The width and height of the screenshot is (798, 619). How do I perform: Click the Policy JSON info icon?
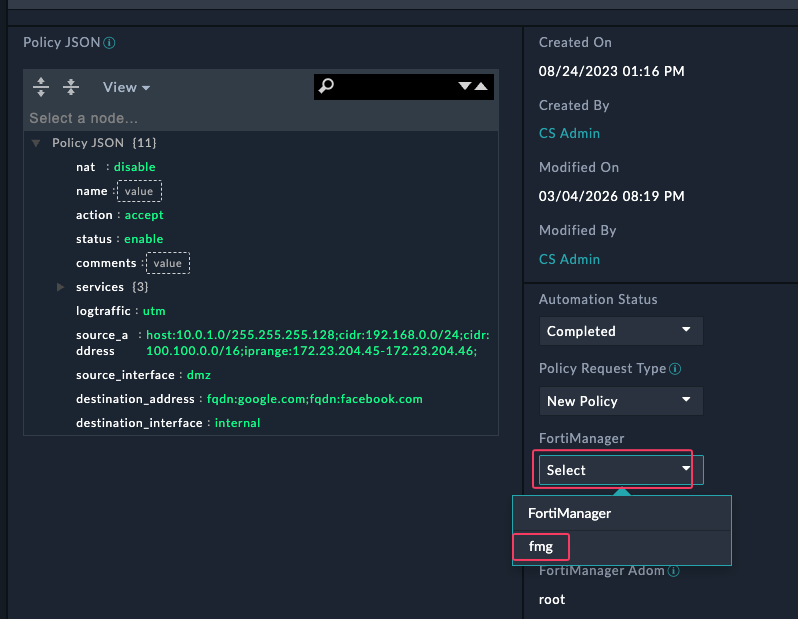point(110,43)
